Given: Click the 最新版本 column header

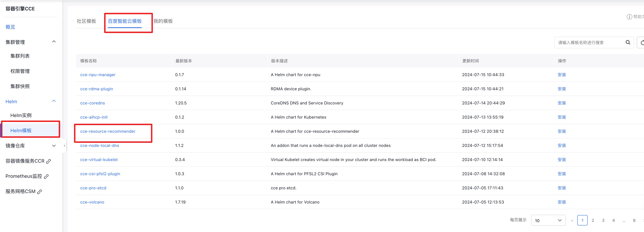Looking at the screenshot, I should point(184,61).
